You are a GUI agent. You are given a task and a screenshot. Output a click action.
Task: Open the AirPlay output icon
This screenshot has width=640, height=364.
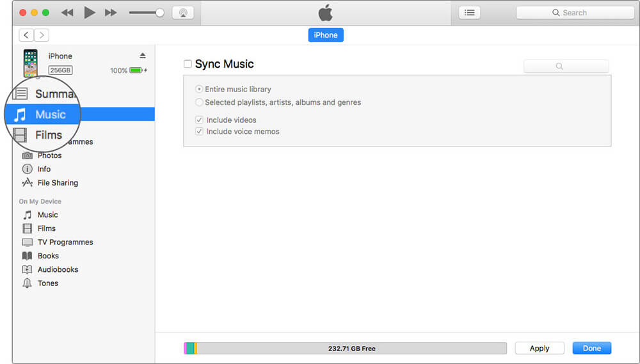[183, 13]
